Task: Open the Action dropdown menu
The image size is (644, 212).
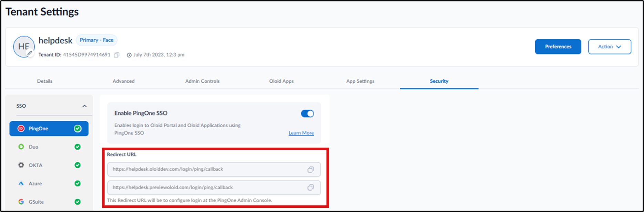Action: (610, 47)
